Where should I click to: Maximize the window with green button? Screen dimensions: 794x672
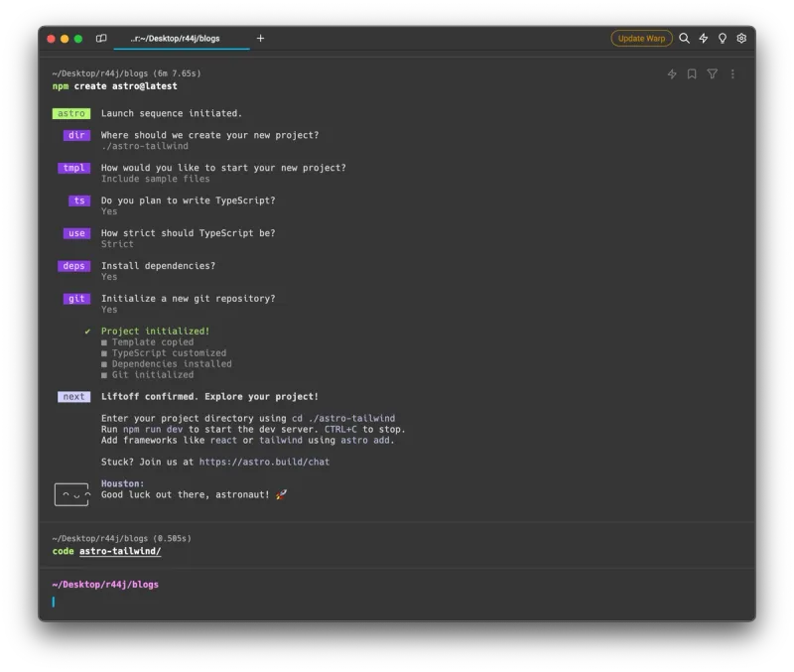click(78, 39)
